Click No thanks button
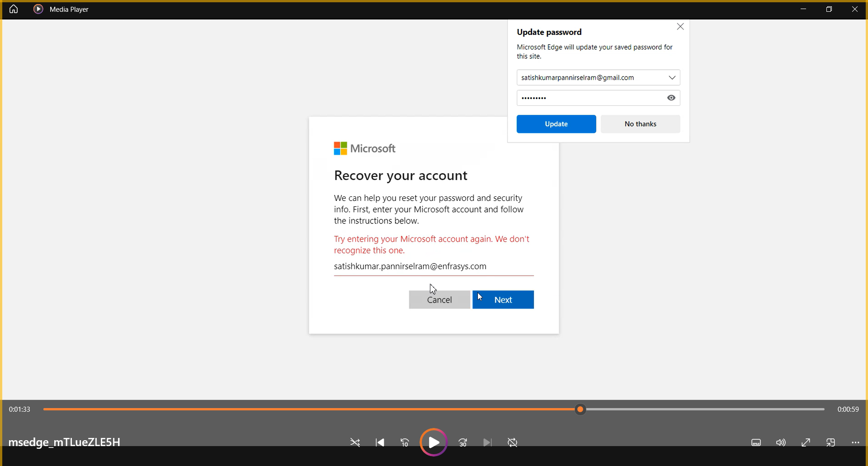Image resolution: width=868 pixels, height=466 pixels. coord(640,124)
